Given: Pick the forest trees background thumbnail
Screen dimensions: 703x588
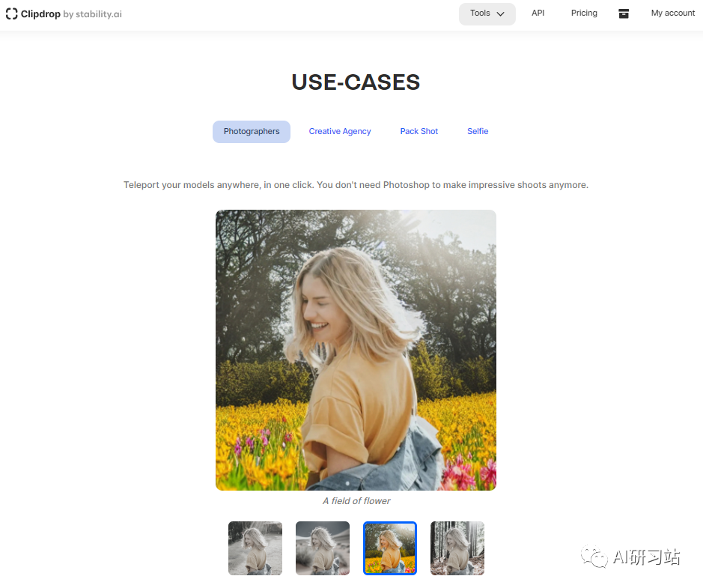Looking at the screenshot, I should pos(457,548).
